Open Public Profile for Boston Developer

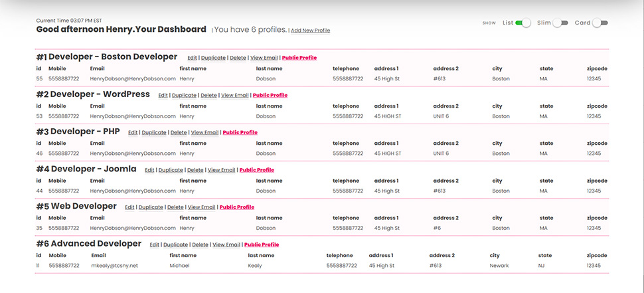click(x=299, y=58)
